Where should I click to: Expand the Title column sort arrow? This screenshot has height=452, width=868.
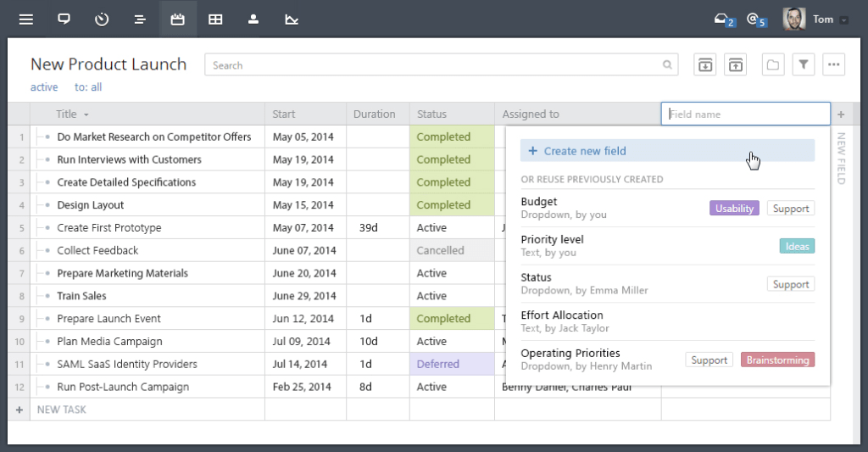pos(86,114)
